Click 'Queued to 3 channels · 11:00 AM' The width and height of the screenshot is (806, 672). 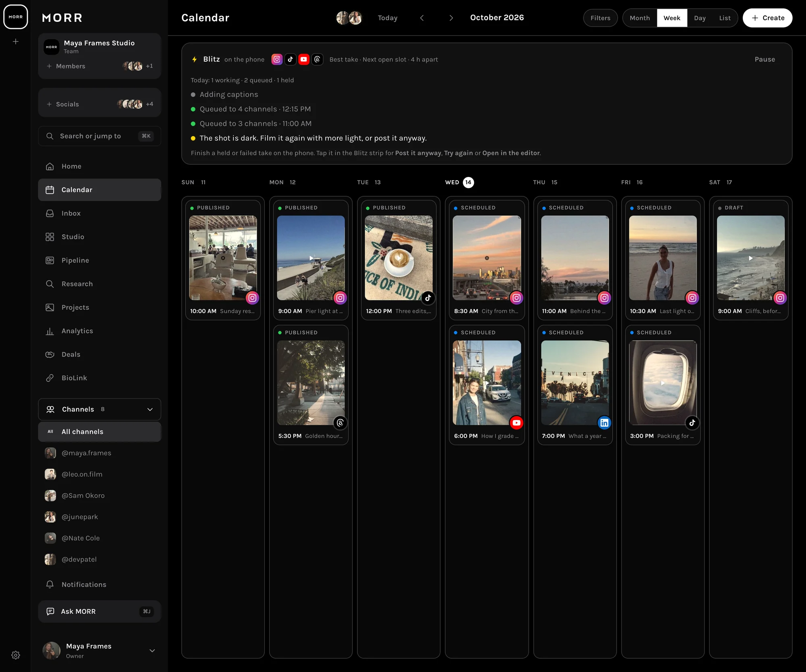click(256, 124)
